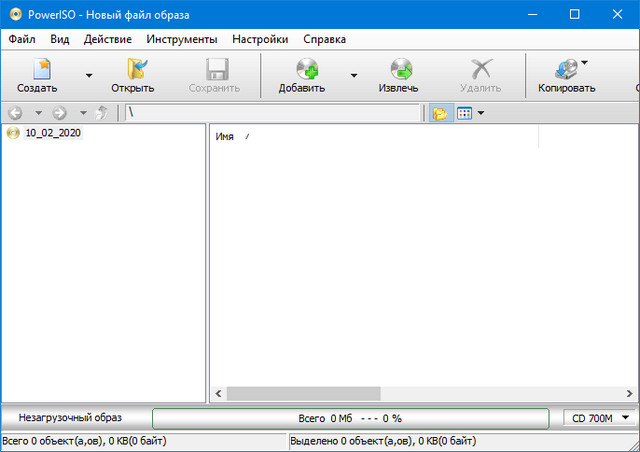Toggle the folder tree panel icon
Viewport: 640px width, 452px height.
pyautogui.click(x=439, y=113)
